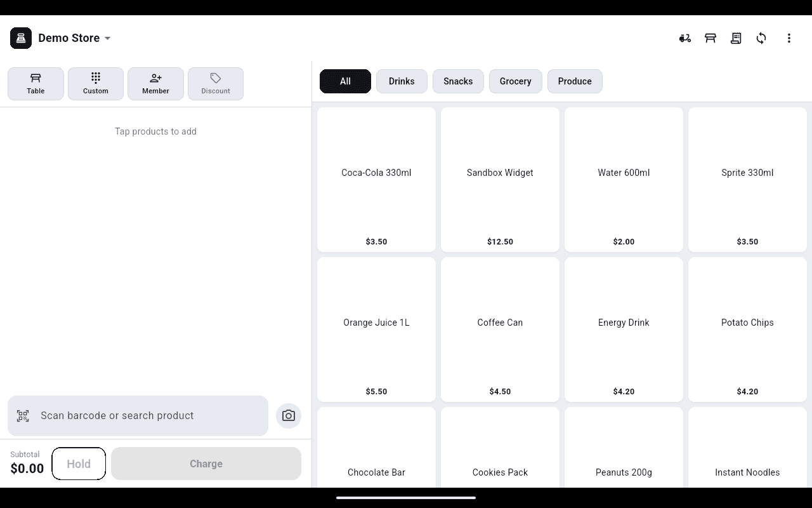
Task: Show the Produce category
Action: [575, 81]
